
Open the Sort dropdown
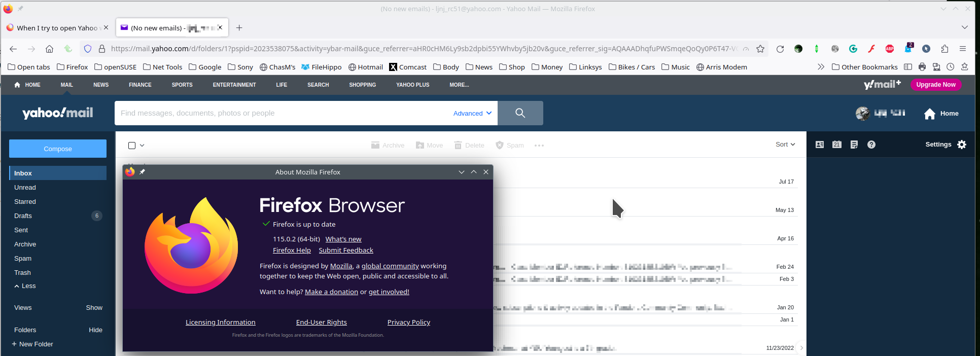[785, 145]
